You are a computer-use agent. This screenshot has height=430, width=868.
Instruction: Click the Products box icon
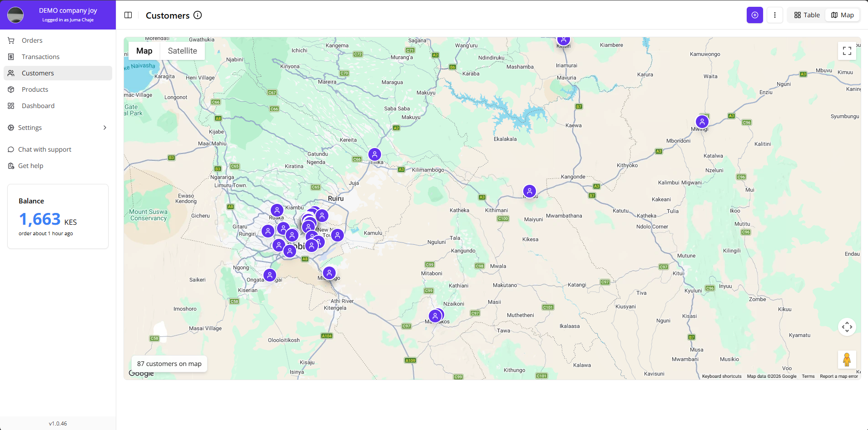pos(11,89)
